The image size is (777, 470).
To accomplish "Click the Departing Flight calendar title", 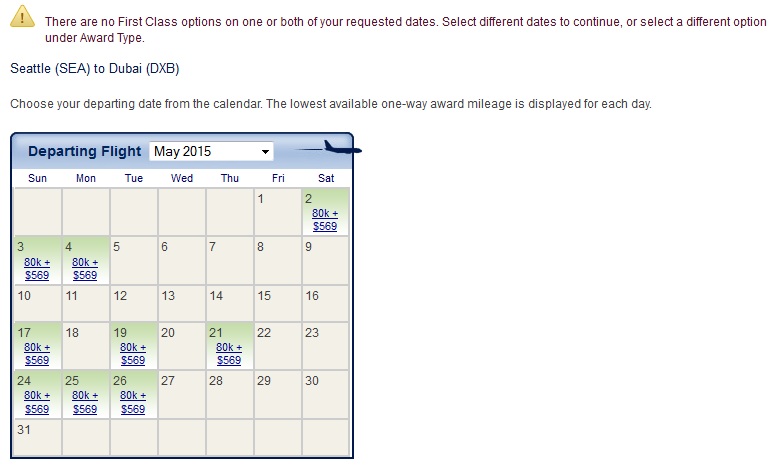I will tap(85, 151).
